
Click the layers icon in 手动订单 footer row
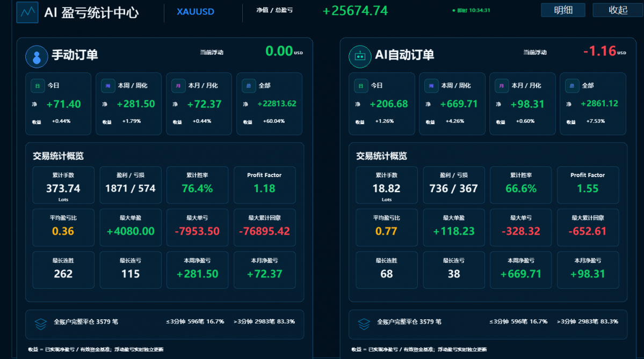coord(41,324)
